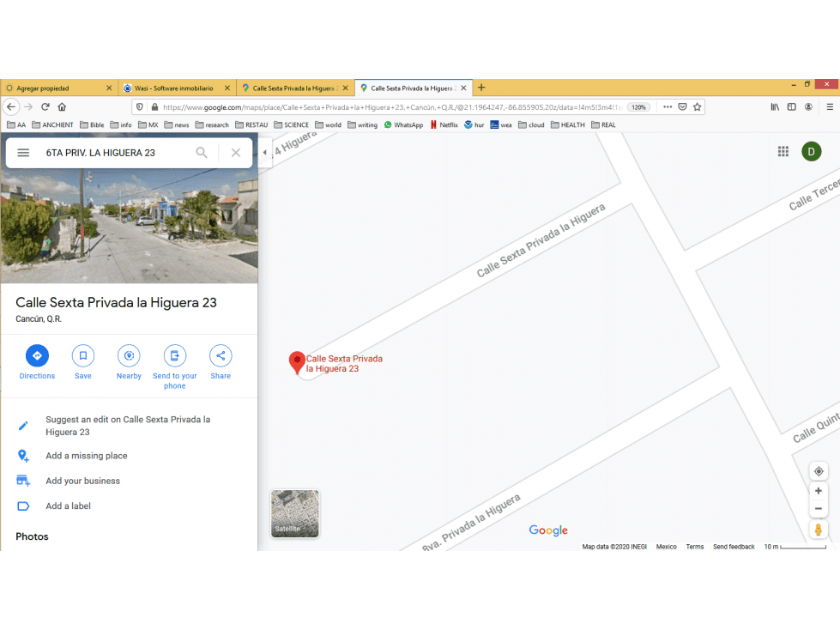Open the Google apps grid
The image size is (840, 630).
(x=783, y=152)
